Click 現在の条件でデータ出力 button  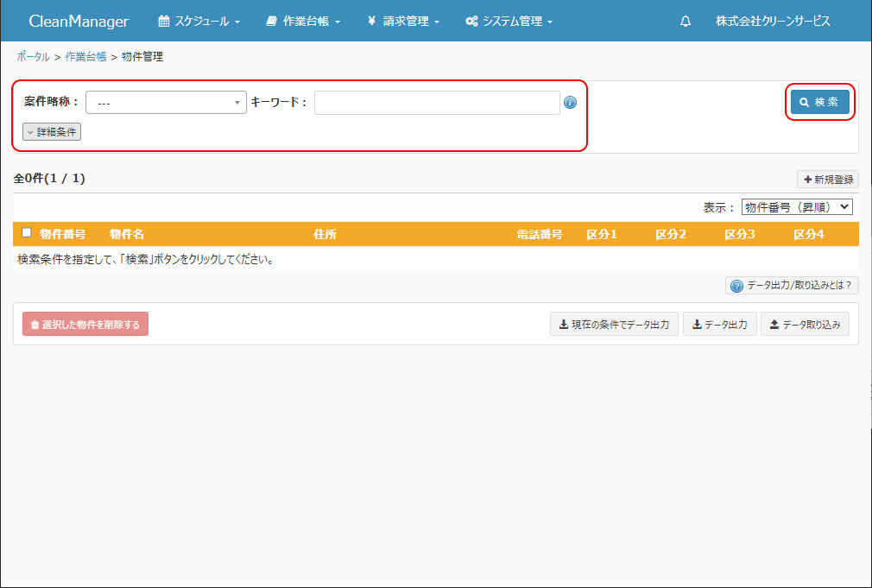click(x=614, y=325)
